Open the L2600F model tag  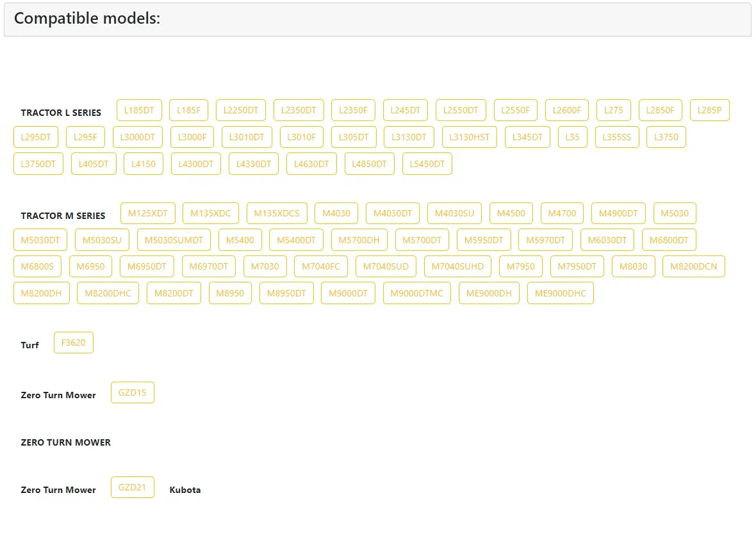coord(566,110)
